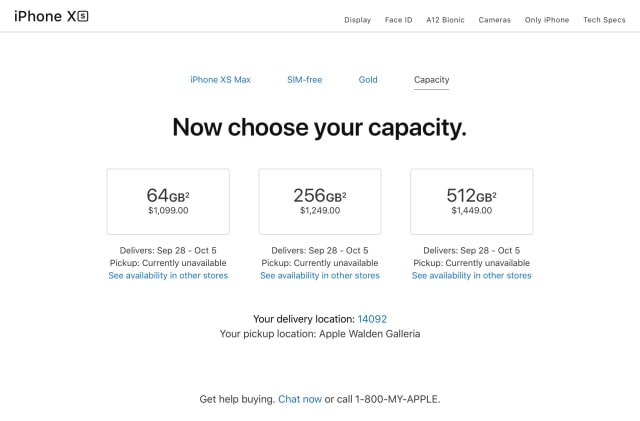Return to the Gold color step
Image resolution: width=640 pixels, height=421 pixels.
(x=368, y=80)
